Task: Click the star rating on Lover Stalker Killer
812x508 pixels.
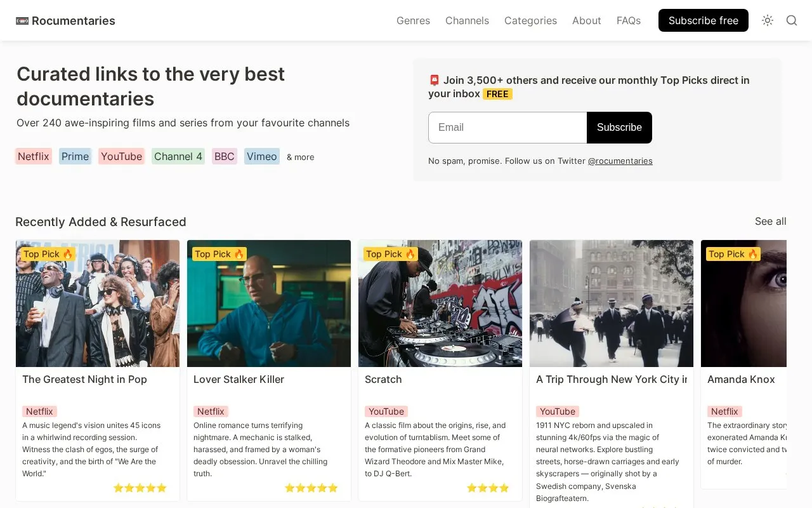Action: 311,488
